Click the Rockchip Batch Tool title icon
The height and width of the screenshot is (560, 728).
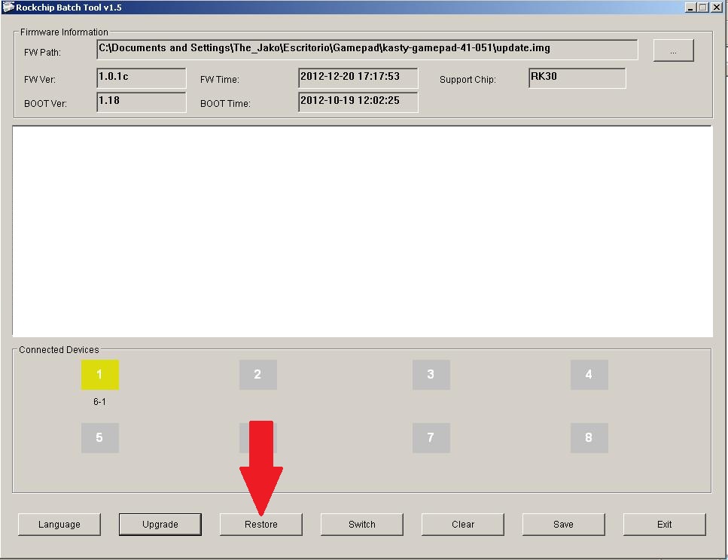[x=8, y=7]
